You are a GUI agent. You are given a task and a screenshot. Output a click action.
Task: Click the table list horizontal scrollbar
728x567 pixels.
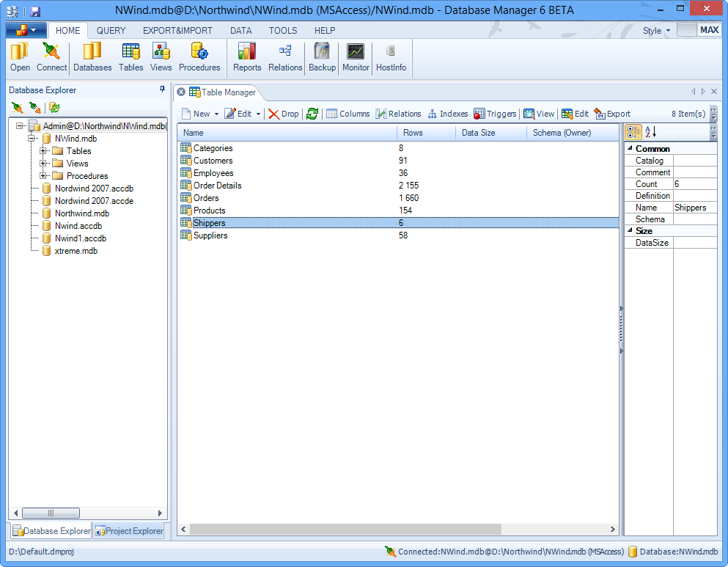(345, 530)
